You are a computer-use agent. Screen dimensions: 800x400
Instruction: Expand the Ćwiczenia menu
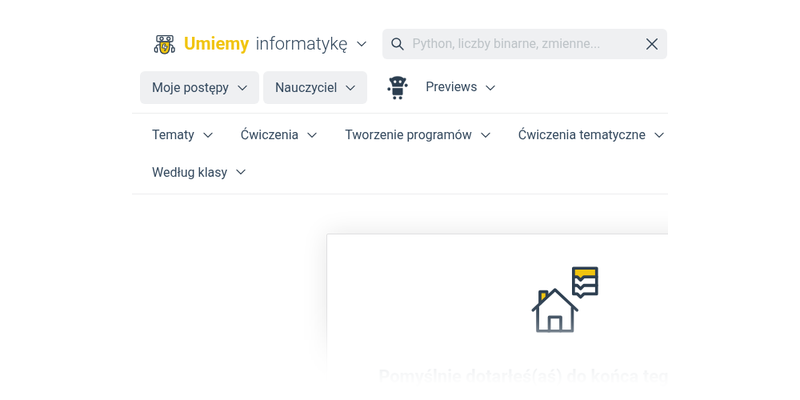click(x=279, y=135)
